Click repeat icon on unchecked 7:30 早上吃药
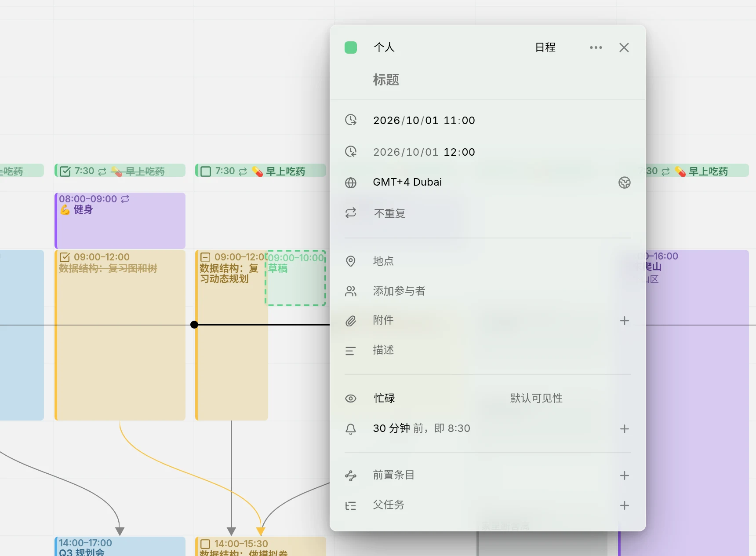Screen dimensions: 756x556 [x=243, y=171]
